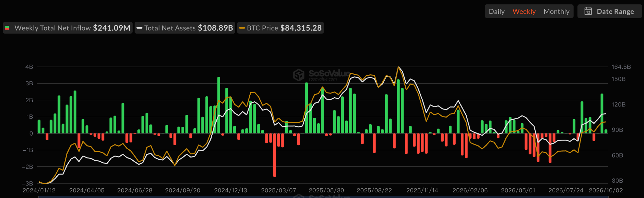This screenshot has width=644, height=198.
Task: Click the "2024/12/13" date label
Action: [x=230, y=190]
